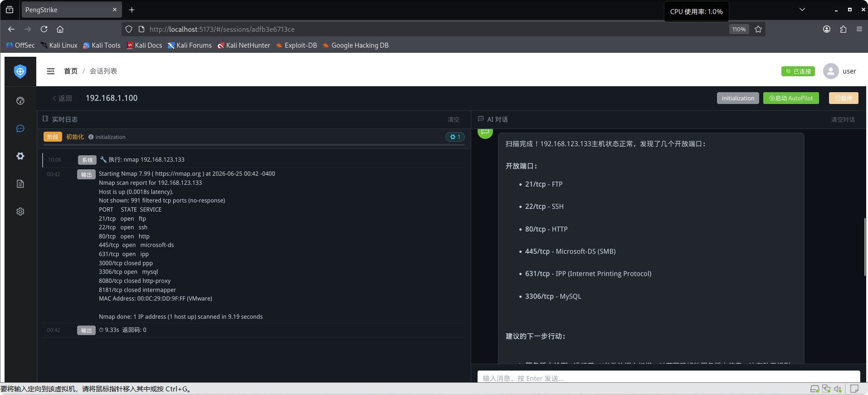Clear the live log with 清空
Screen dimensions: 868x395
click(454, 119)
